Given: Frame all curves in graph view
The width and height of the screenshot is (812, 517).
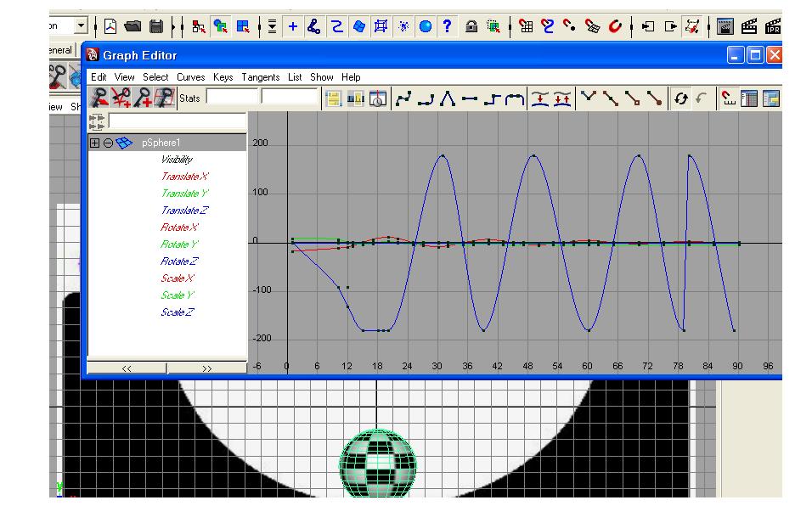Looking at the screenshot, I should point(334,98).
